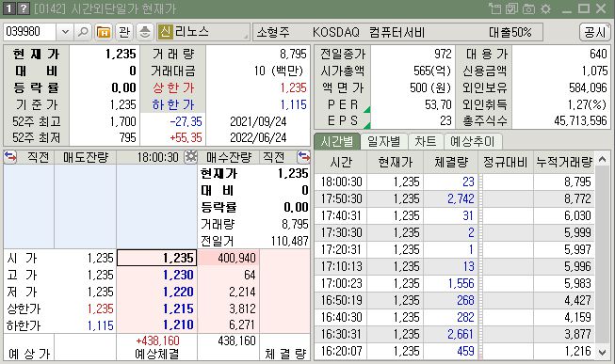Click the 1,556 volume cell
Image resolution: width=615 pixels, height=364 pixels.
coord(451,283)
